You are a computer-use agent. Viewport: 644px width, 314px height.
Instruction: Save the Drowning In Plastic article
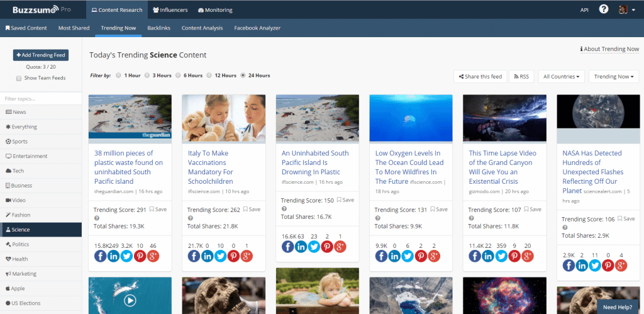click(x=345, y=199)
